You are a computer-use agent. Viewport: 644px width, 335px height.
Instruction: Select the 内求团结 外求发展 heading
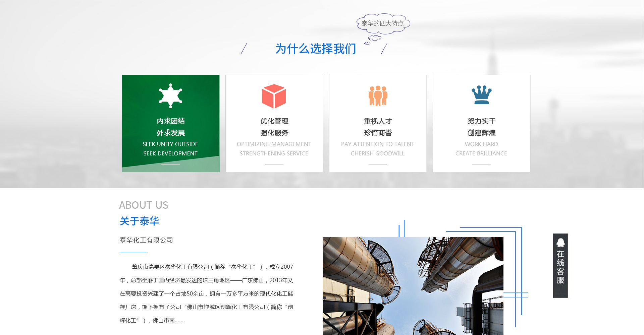pyautogui.click(x=170, y=127)
